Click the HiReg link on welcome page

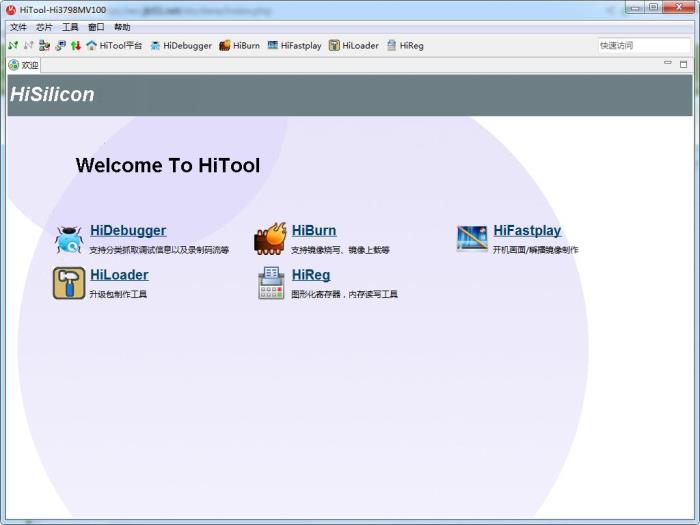[x=311, y=275]
